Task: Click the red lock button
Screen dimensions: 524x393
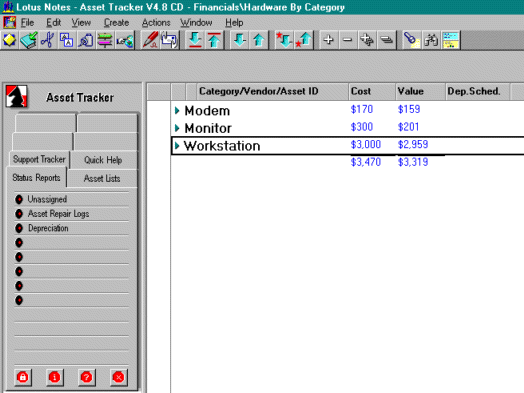Action: coord(23,377)
